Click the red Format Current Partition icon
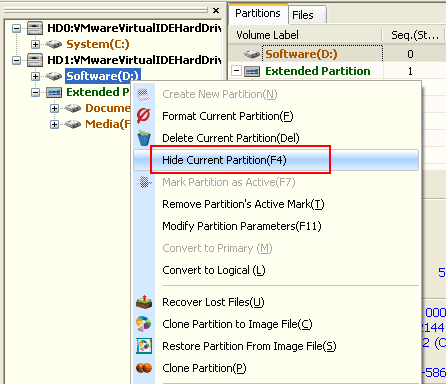Image resolution: width=446 pixels, height=384 pixels. [x=144, y=116]
